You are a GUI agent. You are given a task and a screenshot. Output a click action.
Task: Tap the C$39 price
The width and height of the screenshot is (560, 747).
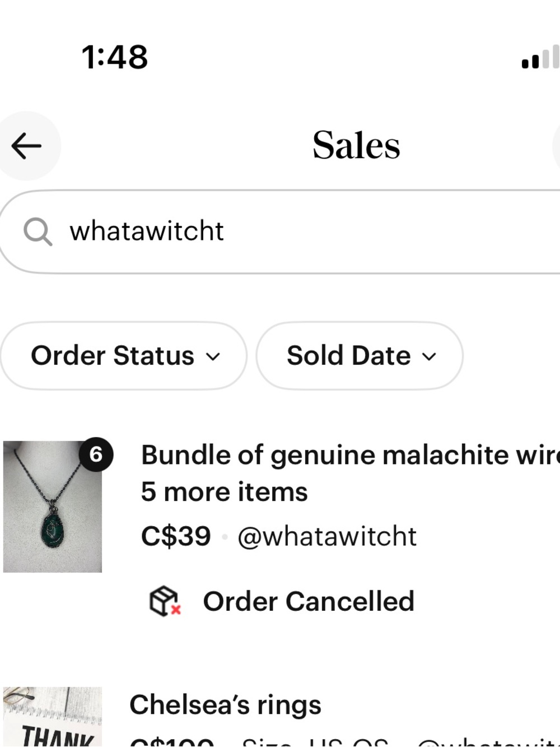coord(176,536)
